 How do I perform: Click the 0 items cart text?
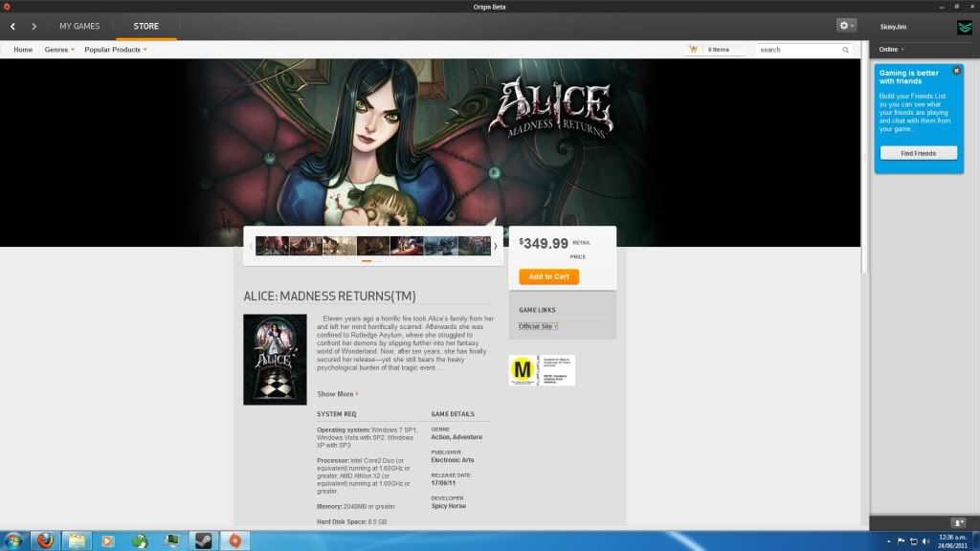[x=718, y=50]
